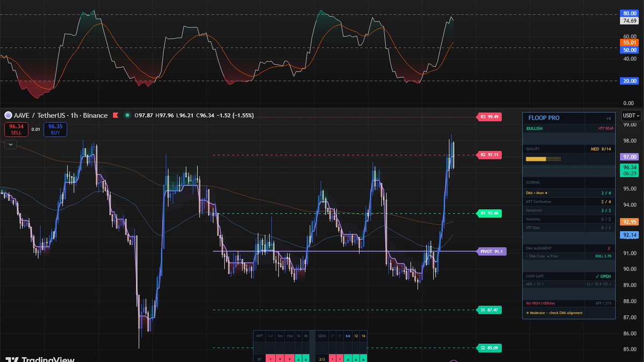The image size is (644, 362).
Task: Click the 15m column in MTF table
Action: coord(289,336)
